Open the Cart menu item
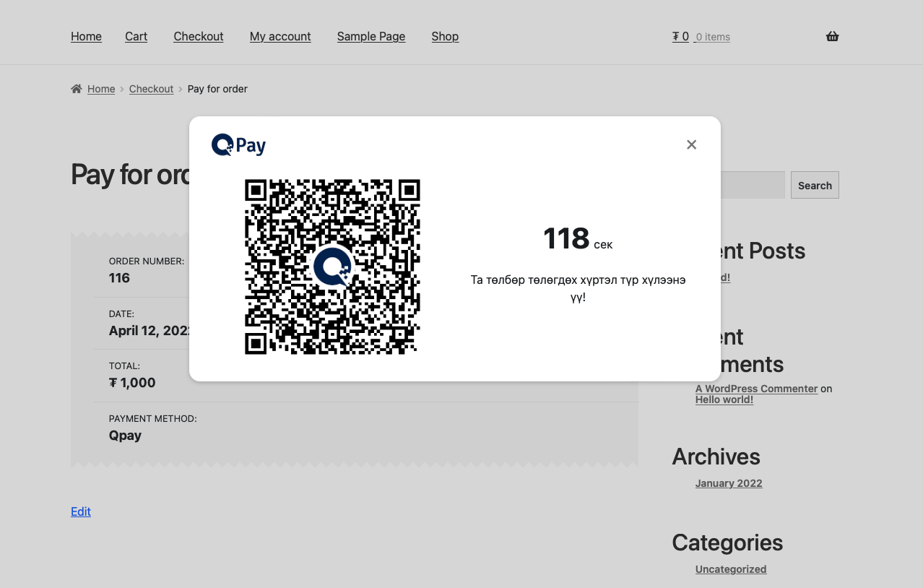The image size is (923, 588). click(x=136, y=36)
